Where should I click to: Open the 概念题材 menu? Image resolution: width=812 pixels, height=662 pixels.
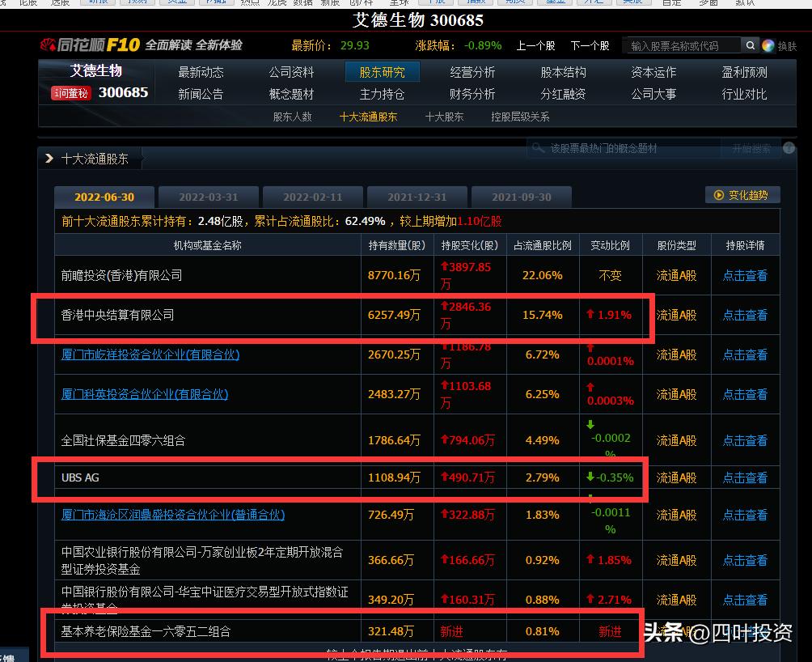pos(291,94)
